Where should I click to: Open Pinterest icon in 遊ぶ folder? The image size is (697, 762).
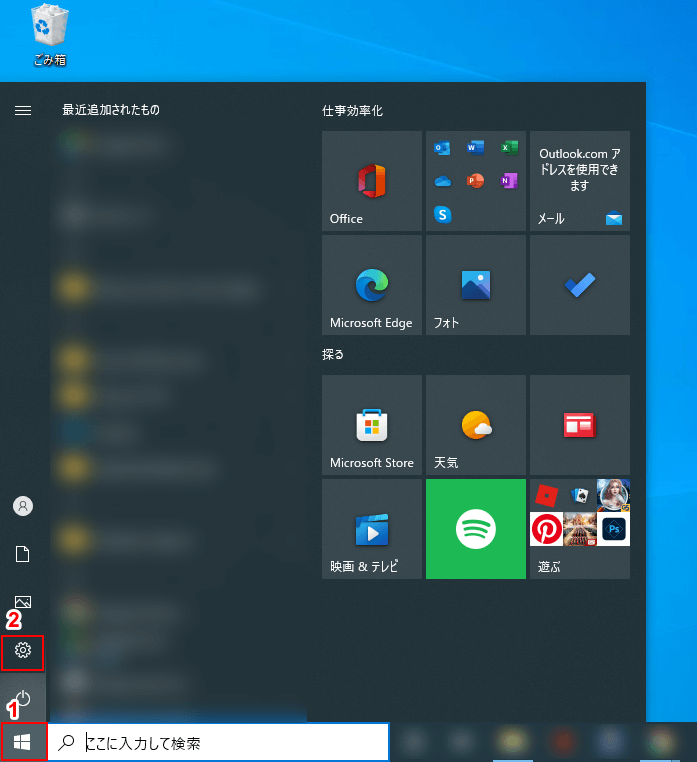546,529
